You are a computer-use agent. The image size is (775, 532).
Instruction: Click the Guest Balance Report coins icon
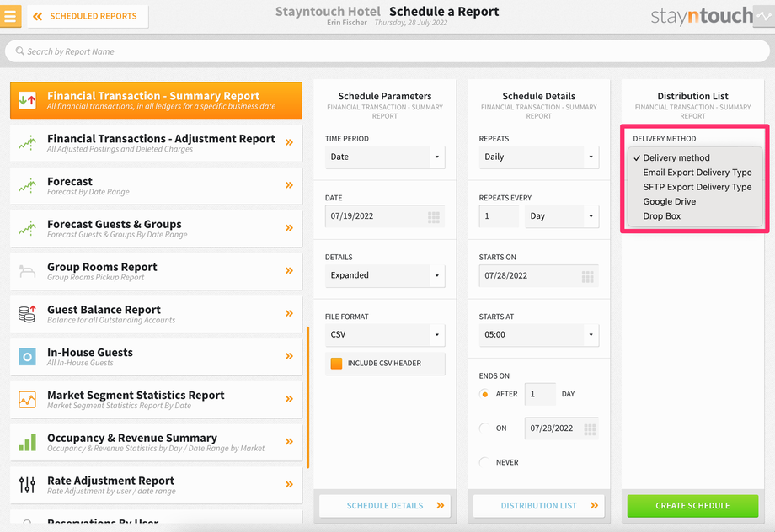tap(27, 314)
